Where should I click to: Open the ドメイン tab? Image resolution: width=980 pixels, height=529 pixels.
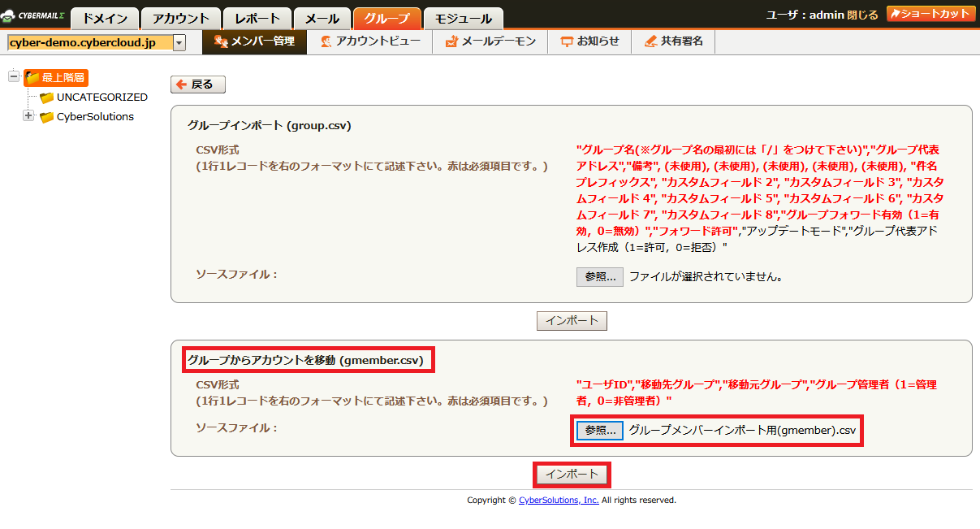pos(105,18)
